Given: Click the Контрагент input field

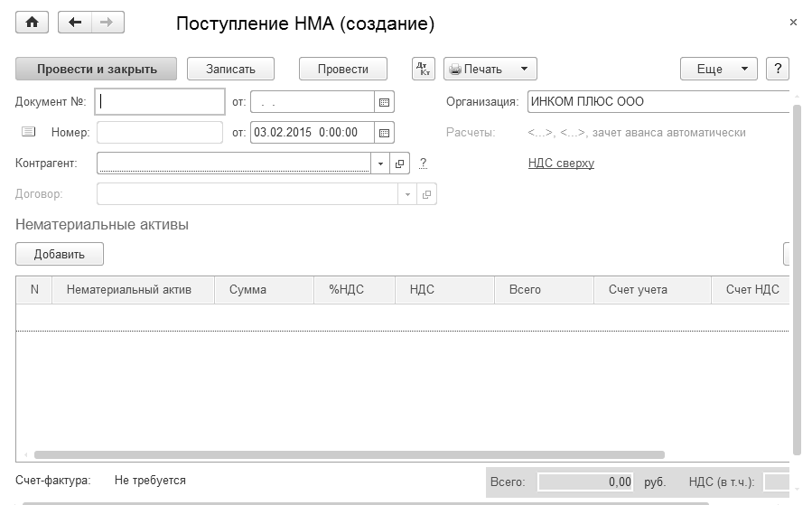Looking at the screenshot, I should coord(234,164).
